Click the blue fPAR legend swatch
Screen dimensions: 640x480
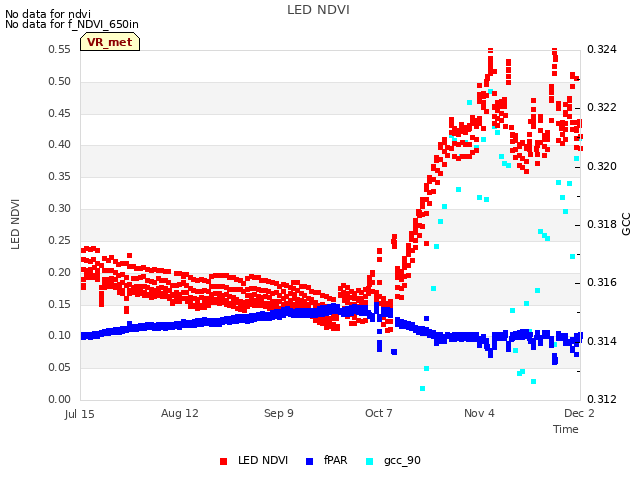(x=309, y=461)
